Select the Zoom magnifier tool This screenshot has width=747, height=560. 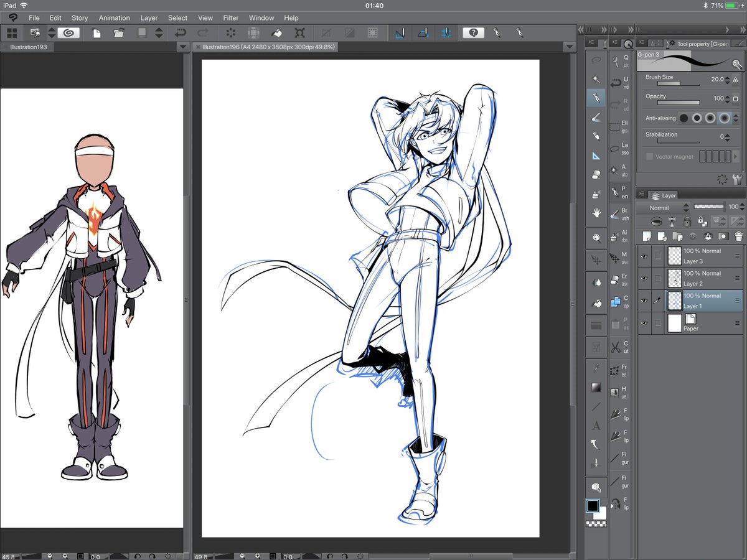click(596, 238)
